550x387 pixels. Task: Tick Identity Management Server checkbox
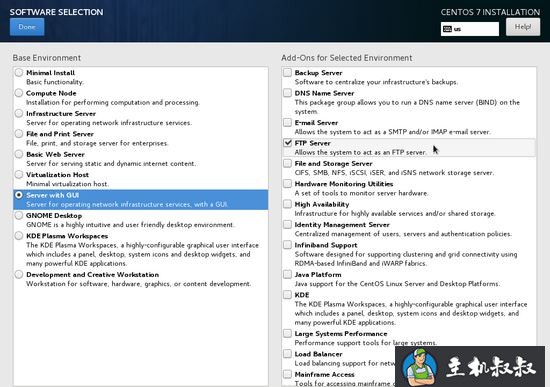[288, 224]
